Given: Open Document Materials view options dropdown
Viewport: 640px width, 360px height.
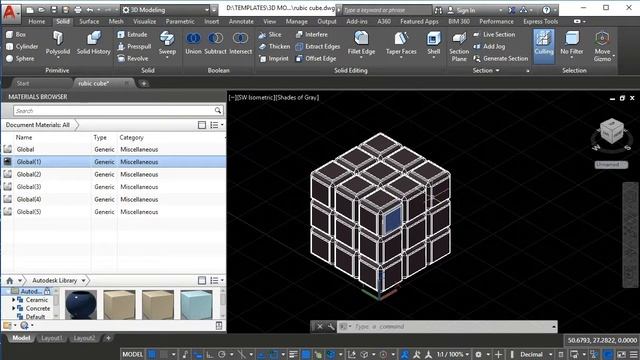Looking at the screenshot, I should tap(217, 125).
